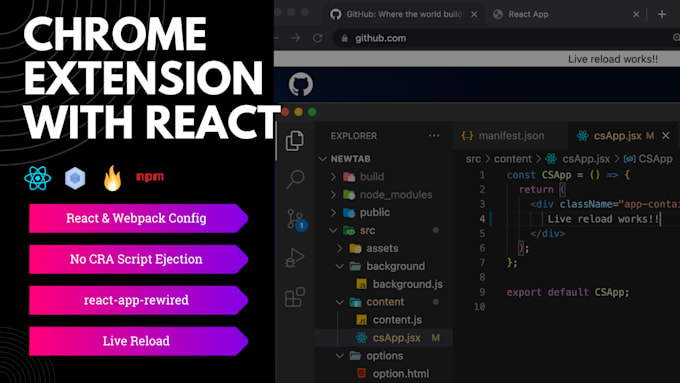
Task: Click the option.html HTML file icon
Action: tap(361, 373)
